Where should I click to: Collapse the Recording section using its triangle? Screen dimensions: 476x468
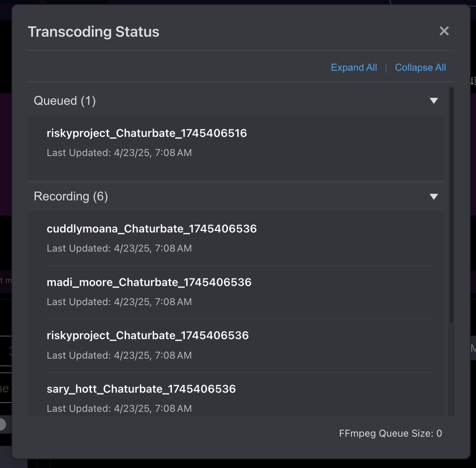434,197
